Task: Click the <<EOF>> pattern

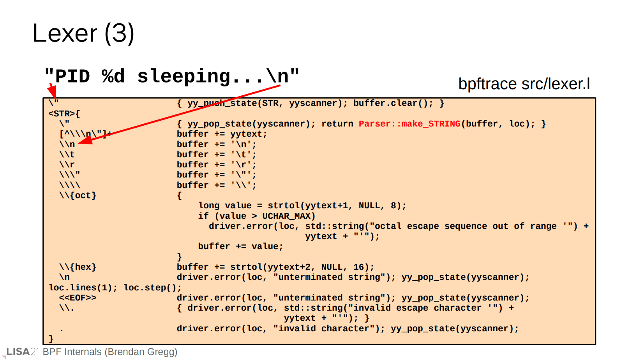Action: tap(78, 298)
